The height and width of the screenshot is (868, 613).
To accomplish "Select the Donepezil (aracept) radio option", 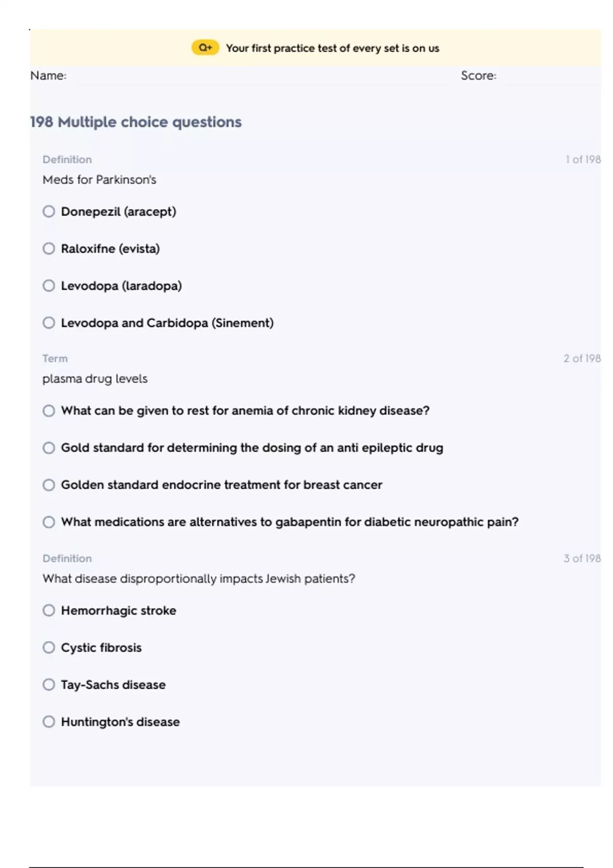I will tap(49, 211).
